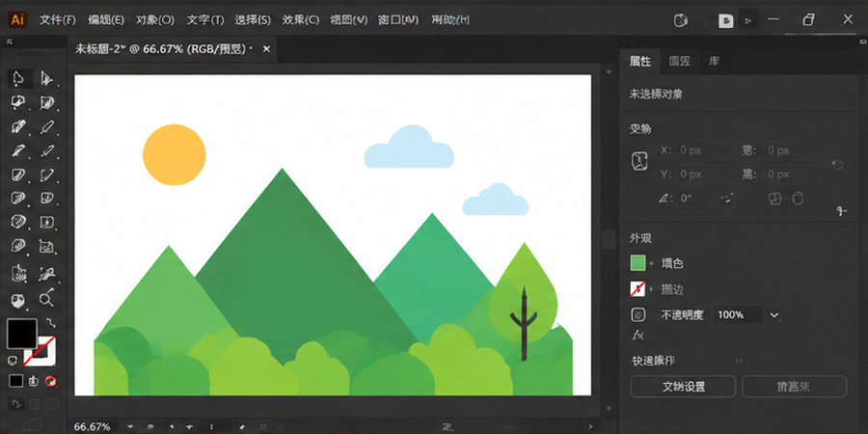
Task: Click the reference point icon under Transform
Action: (x=639, y=161)
